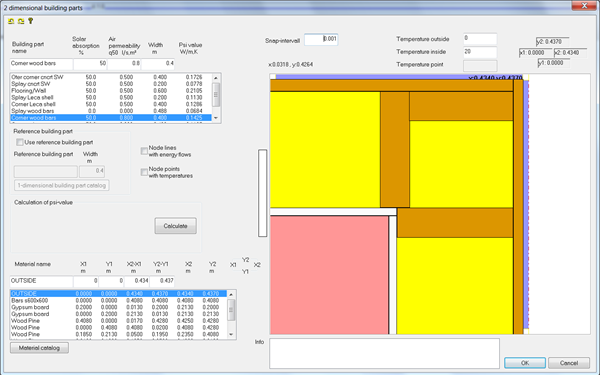Open the Material catalog

(x=39, y=348)
